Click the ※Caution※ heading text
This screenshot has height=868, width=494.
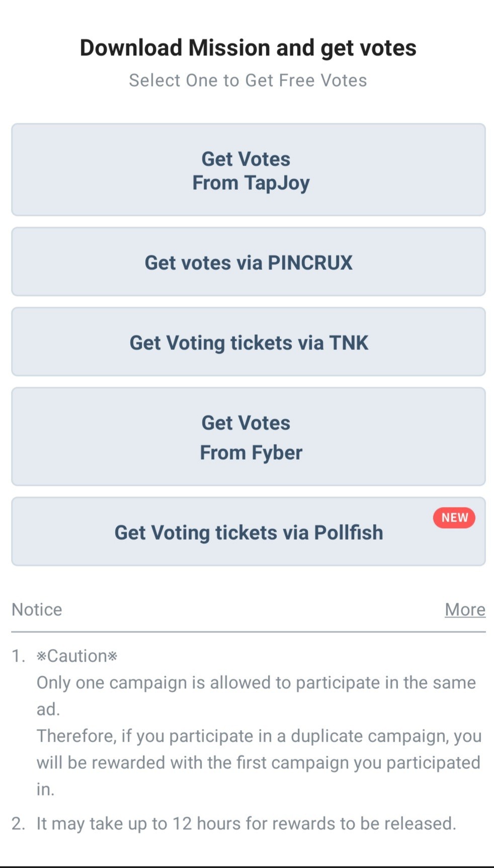[77, 656]
